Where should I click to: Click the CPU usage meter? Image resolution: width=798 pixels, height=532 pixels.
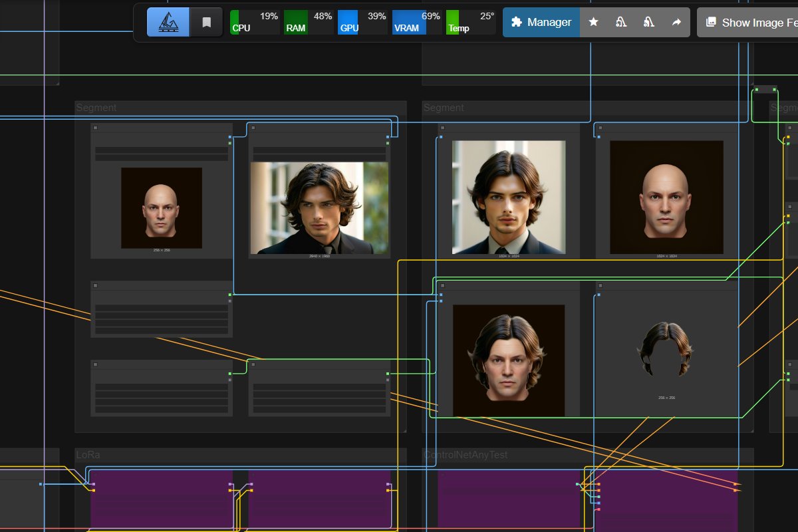(x=255, y=22)
